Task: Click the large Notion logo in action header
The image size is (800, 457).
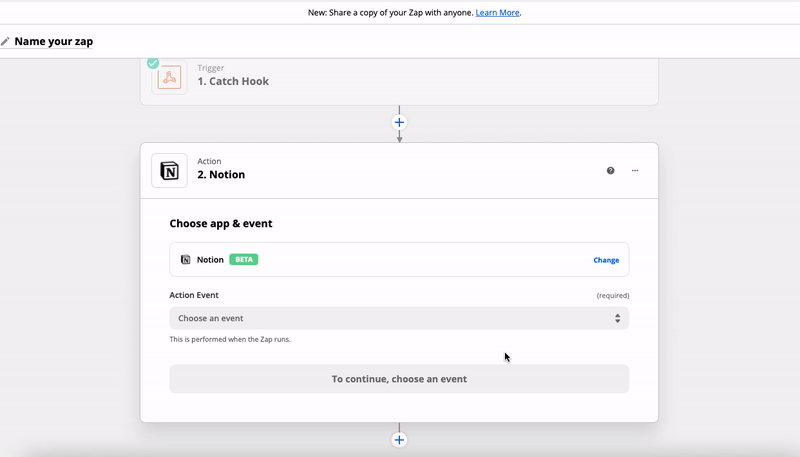Action: click(169, 171)
